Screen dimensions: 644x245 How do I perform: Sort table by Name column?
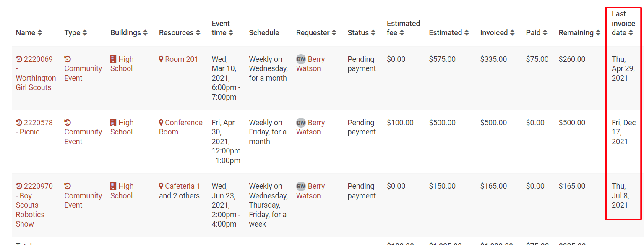(x=40, y=33)
